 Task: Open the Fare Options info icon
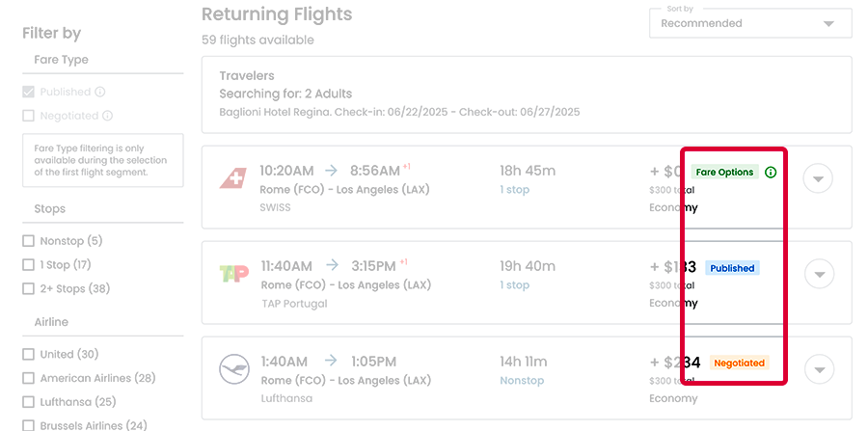pos(770,173)
